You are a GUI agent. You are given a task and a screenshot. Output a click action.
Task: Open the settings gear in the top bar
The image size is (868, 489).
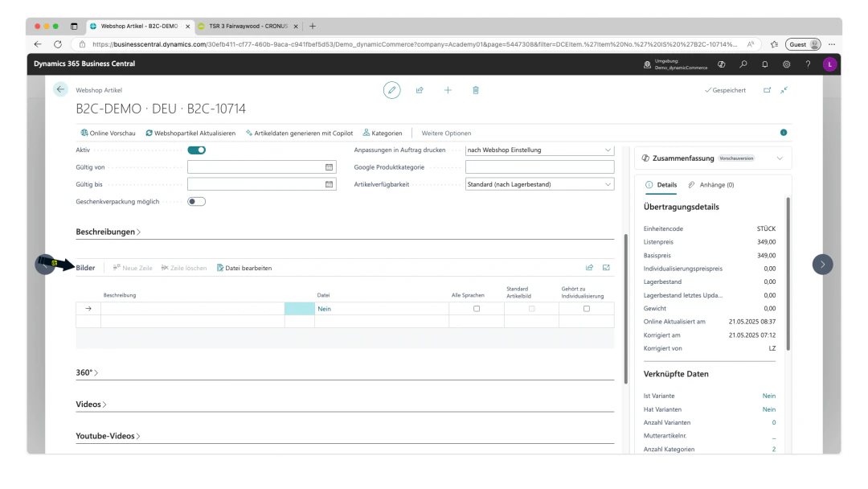(786, 64)
